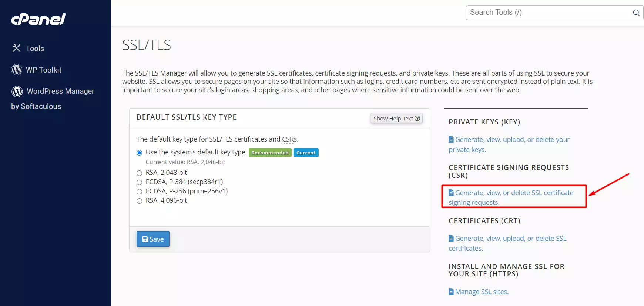644x306 pixels.
Task: Open the SSL certificates management link
Action: tap(507, 243)
